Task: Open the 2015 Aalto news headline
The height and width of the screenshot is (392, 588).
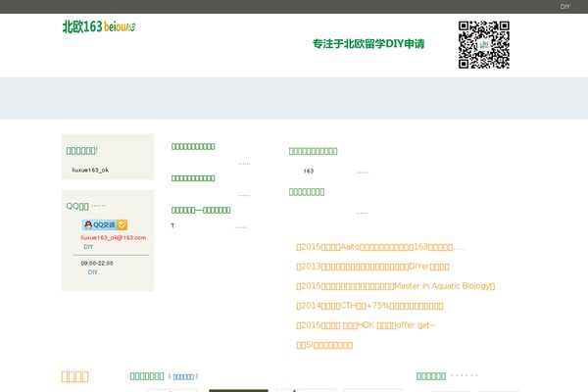Action: pyautogui.click(x=380, y=247)
